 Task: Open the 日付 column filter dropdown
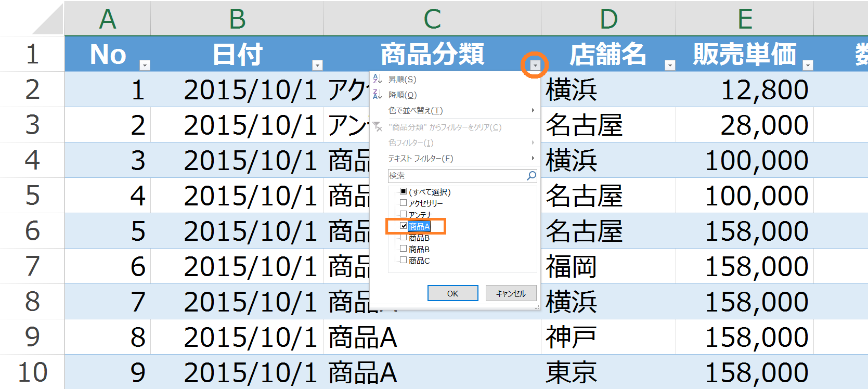click(x=317, y=66)
